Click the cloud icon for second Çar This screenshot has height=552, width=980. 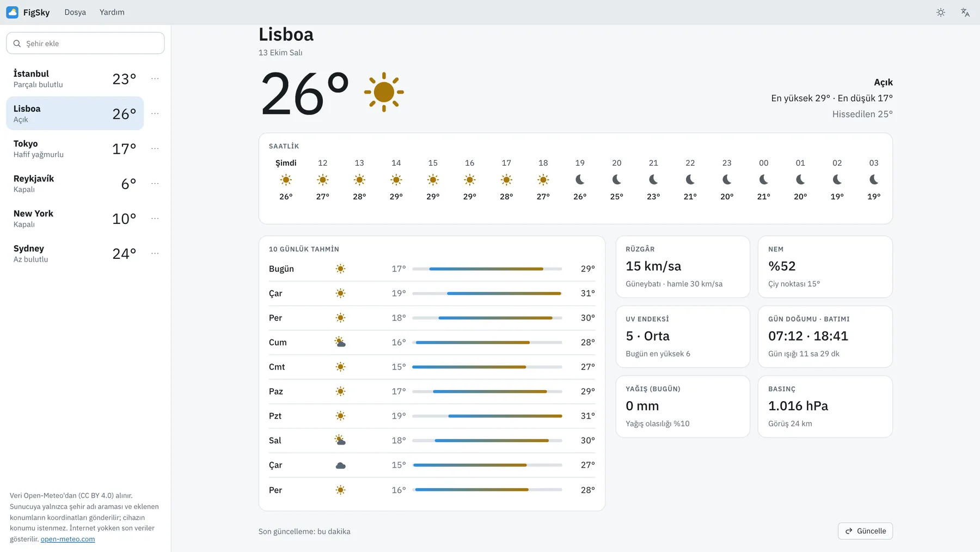point(340,465)
